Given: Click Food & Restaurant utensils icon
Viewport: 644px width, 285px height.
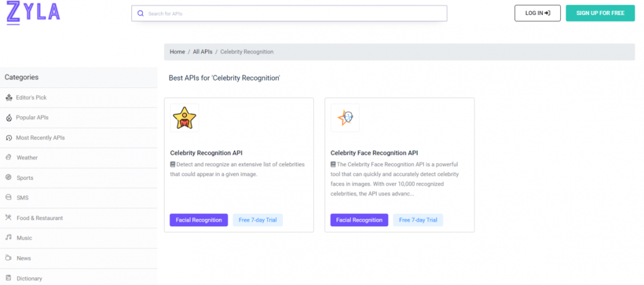Looking at the screenshot, I should tap(9, 218).
